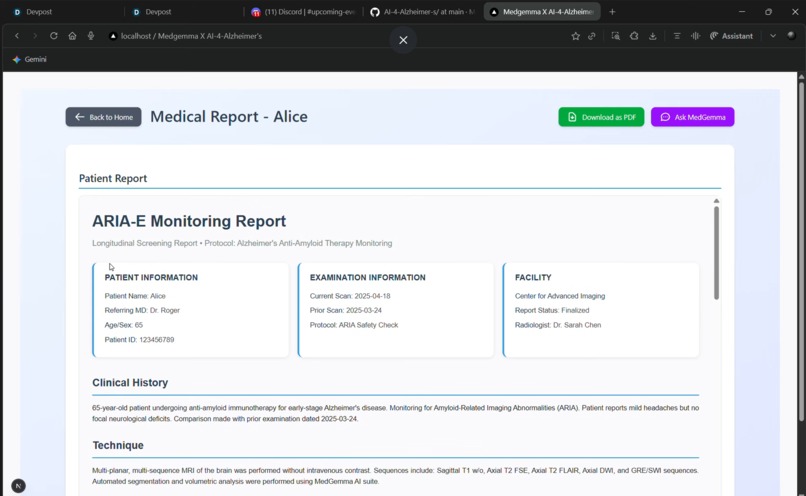Open browser downloads icon

coord(653,36)
